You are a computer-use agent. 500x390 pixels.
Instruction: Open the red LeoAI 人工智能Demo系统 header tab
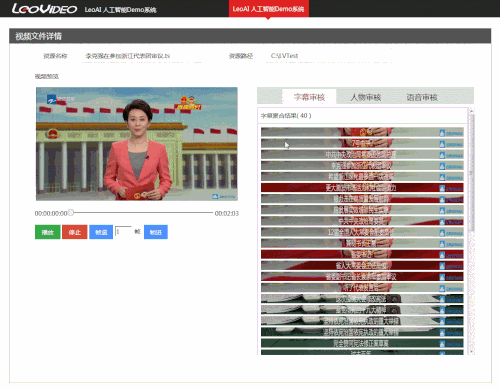268,9
